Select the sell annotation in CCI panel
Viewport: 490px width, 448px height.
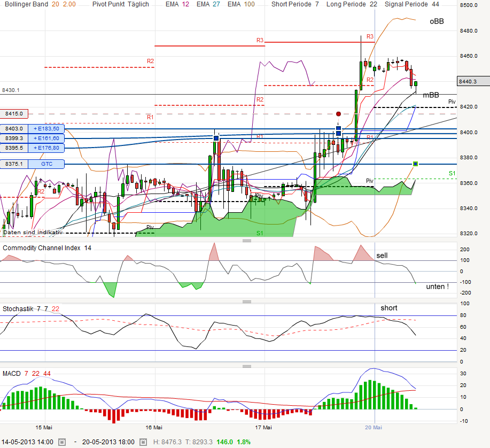coord(382,256)
